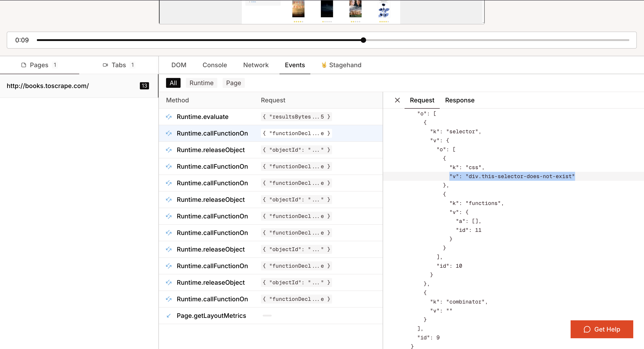This screenshot has width=644, height=349.
Task: Switch to the Network tab
Action: pyautogui.click(x=256, y=65)
